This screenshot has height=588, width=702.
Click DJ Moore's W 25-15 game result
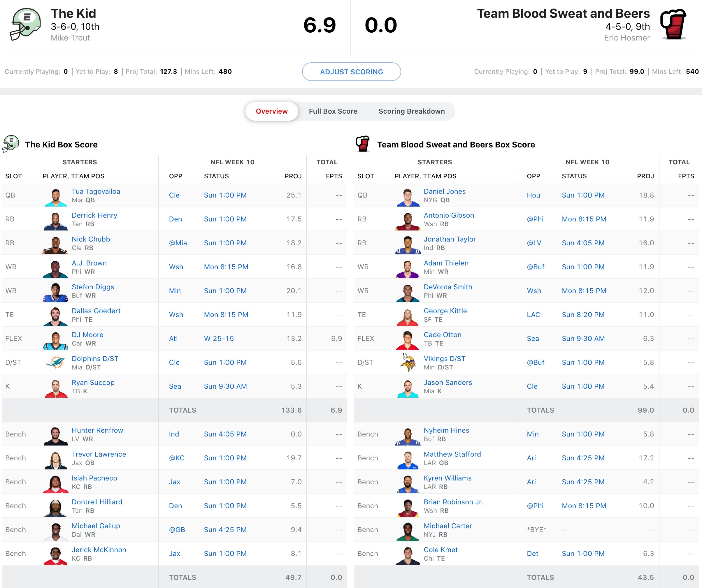219,338
